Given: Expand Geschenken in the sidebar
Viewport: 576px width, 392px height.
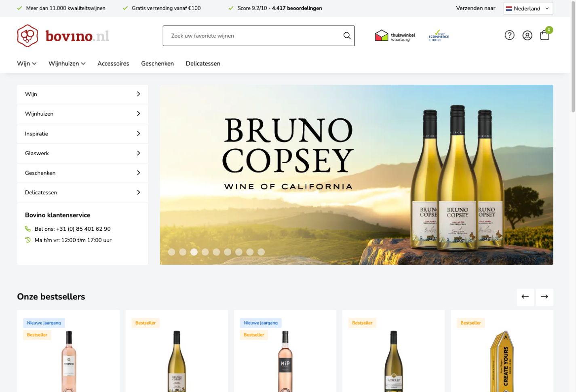Looking at the screenshot, I should coord(82,173).
